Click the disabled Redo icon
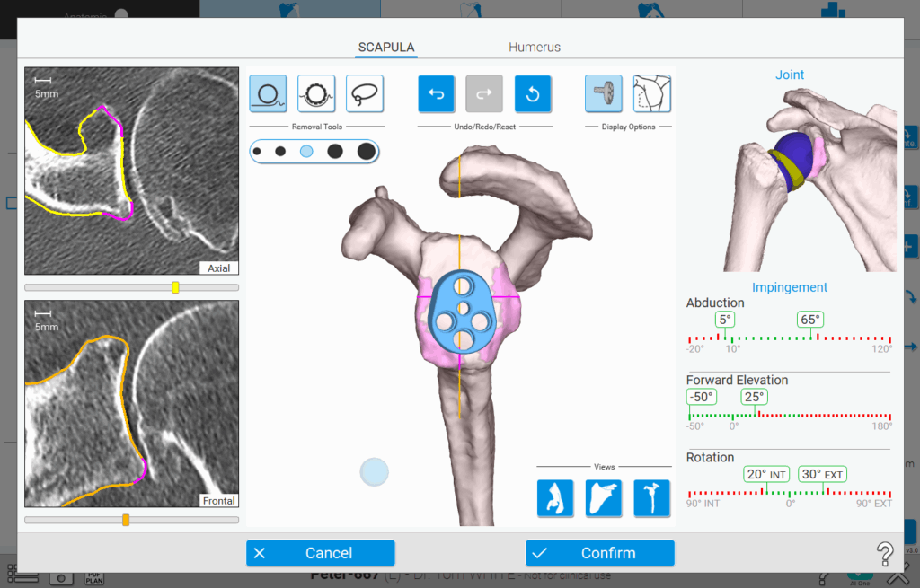920x588 pixels. [484, 93]
